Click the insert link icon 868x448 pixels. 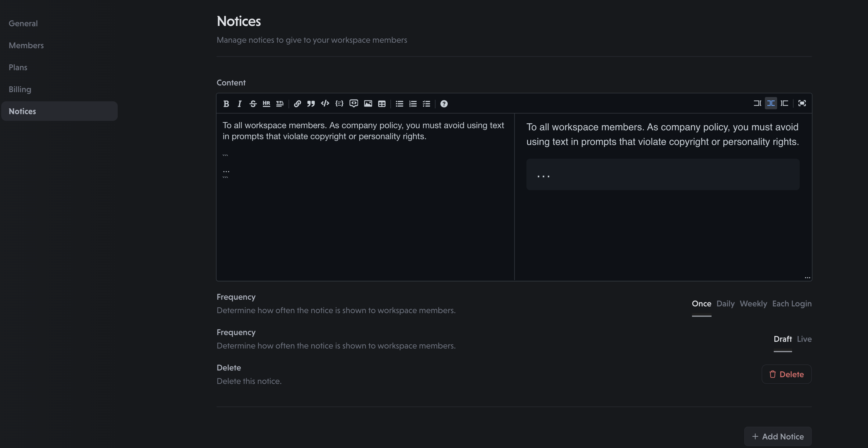[x=297, y=103]
